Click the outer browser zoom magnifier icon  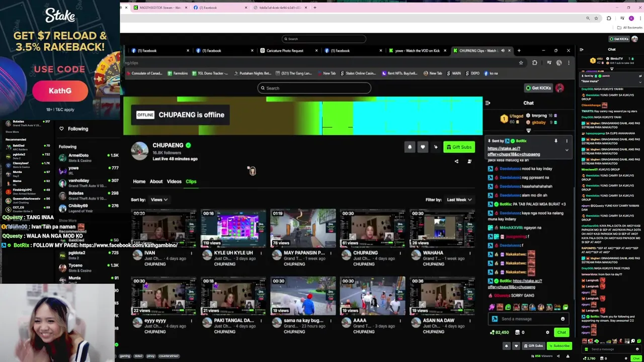coord(588,19)
